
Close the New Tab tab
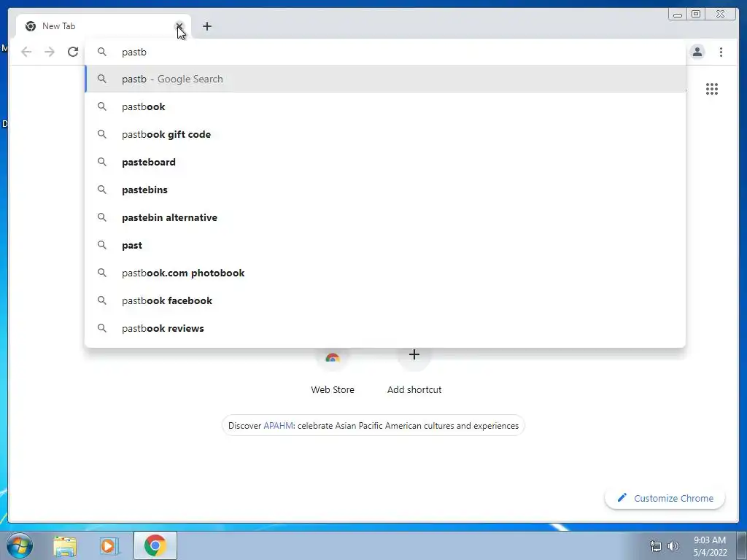[x=179, y=26]
